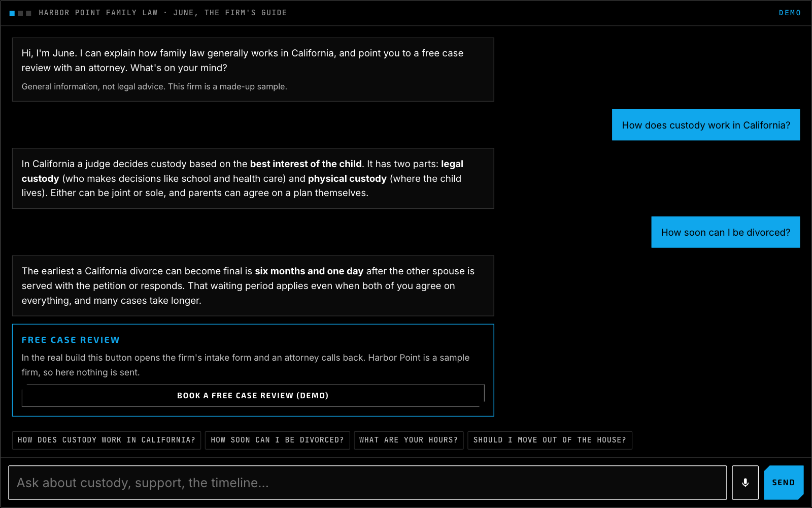Viewport: 812px width, 508px height.
Task: Click the 'FREE CASE REVIEW' heading
Action: [71, 340]
